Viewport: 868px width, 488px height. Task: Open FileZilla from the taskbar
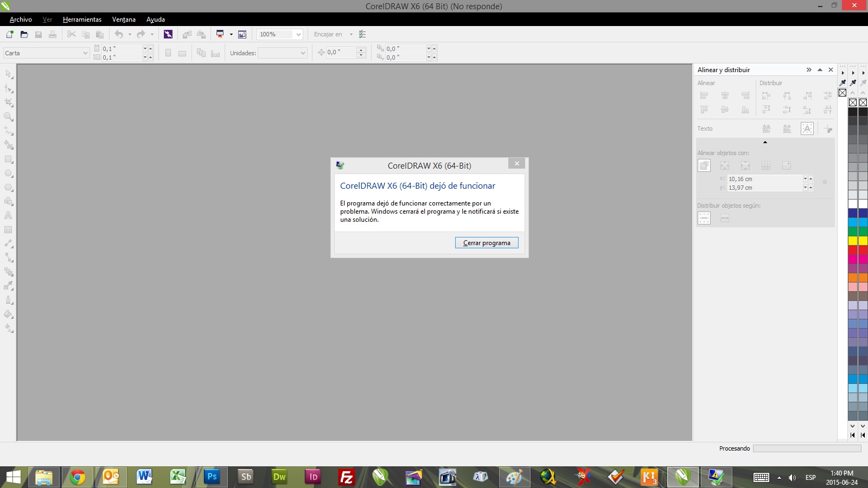[x=346, y=477]
